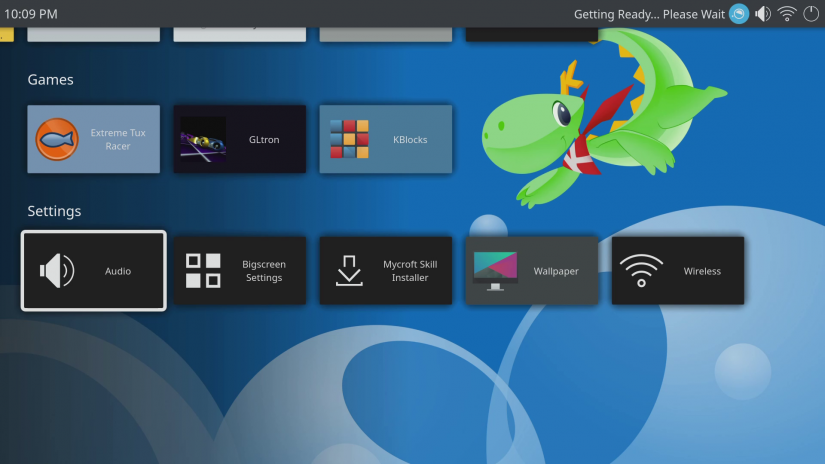Open the Bigscreen Settings tile
Viewport: 825px width, 464px height.
click(239, 270)
